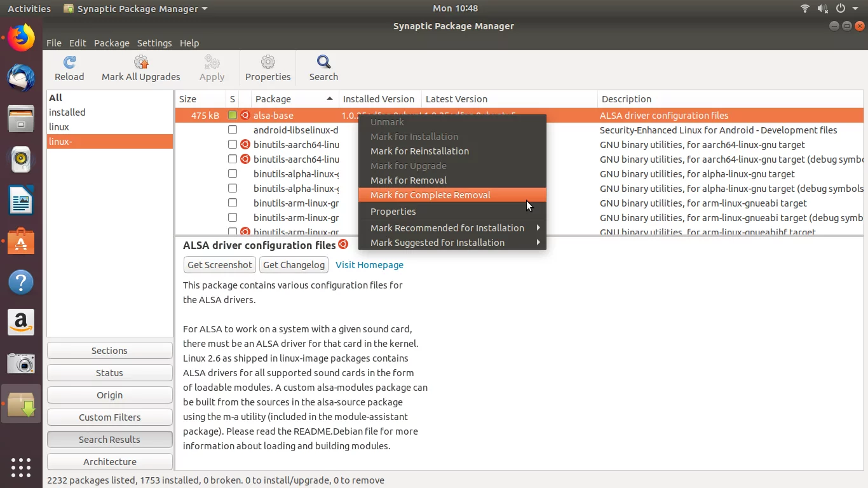Toggle checkbox for alpha debug symbols row

pyautogui.click(x=233, y=189)
